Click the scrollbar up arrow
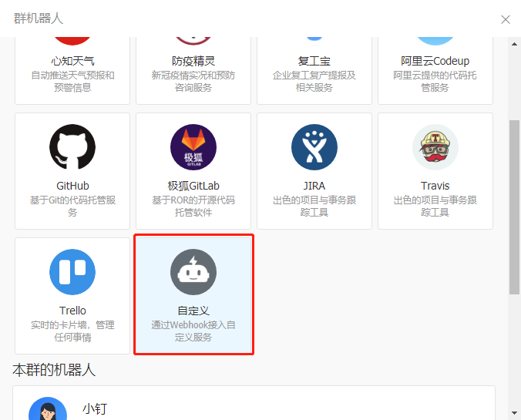The height and width of the screenshot is (420, 521). pos(514,44)
